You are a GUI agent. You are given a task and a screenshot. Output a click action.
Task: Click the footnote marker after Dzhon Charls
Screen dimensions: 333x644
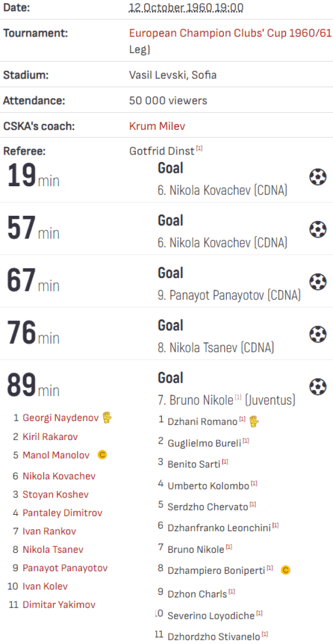[x=232, y=592]
